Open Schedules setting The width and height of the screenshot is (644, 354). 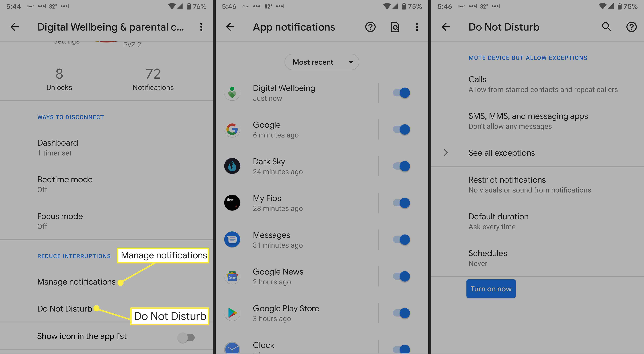(x=538, y=258)
